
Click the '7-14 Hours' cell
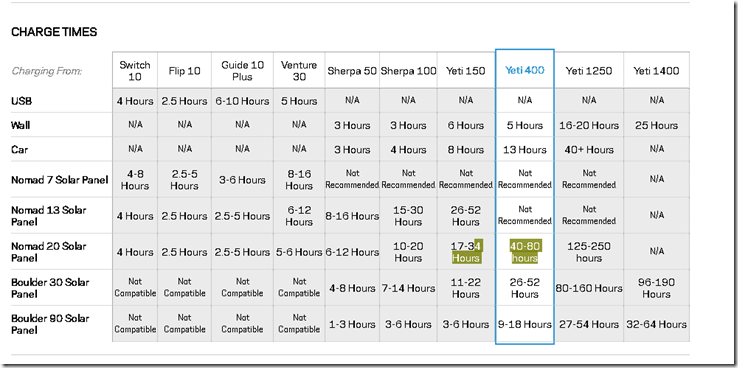(408, 288)
